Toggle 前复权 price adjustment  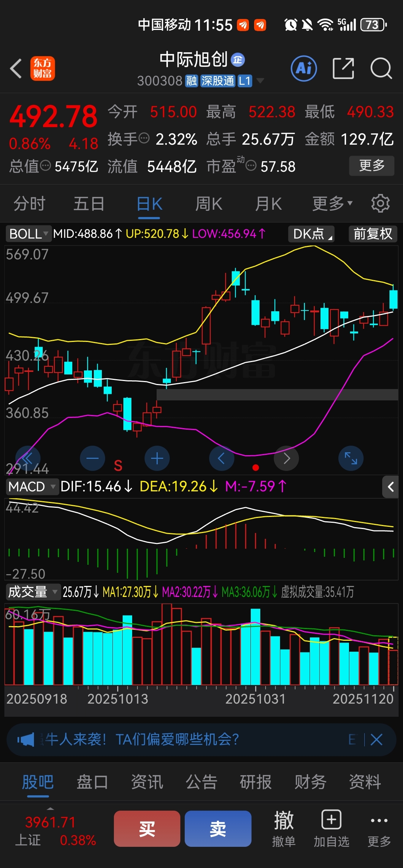373,234
